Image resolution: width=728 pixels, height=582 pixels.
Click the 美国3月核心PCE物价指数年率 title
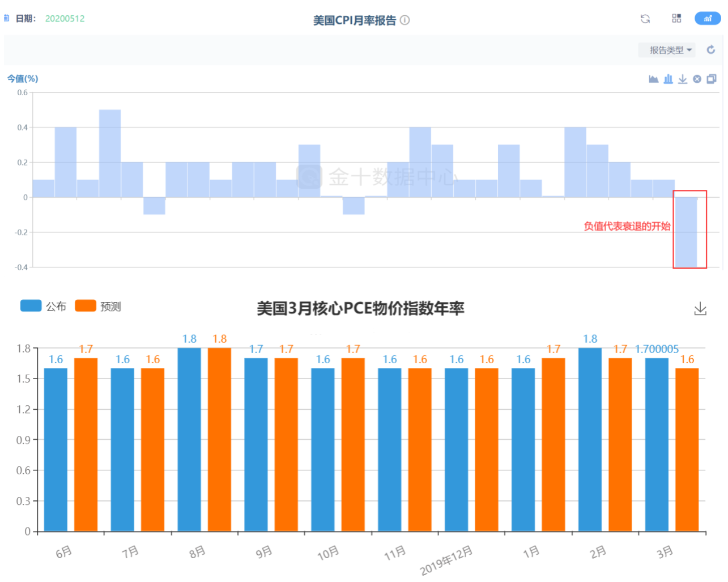point(361,308)
